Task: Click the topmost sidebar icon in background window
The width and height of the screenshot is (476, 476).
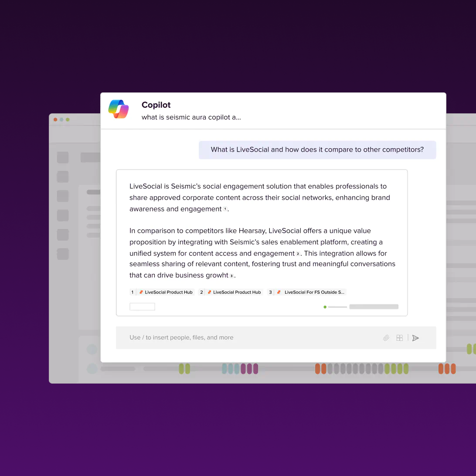Action: click(x=63, y=157)
